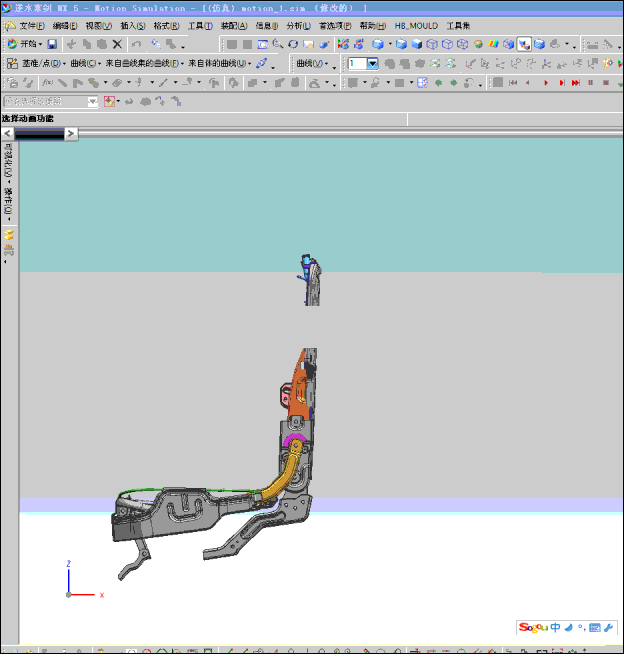Open the 工具(T) menu

click(200, 26)
